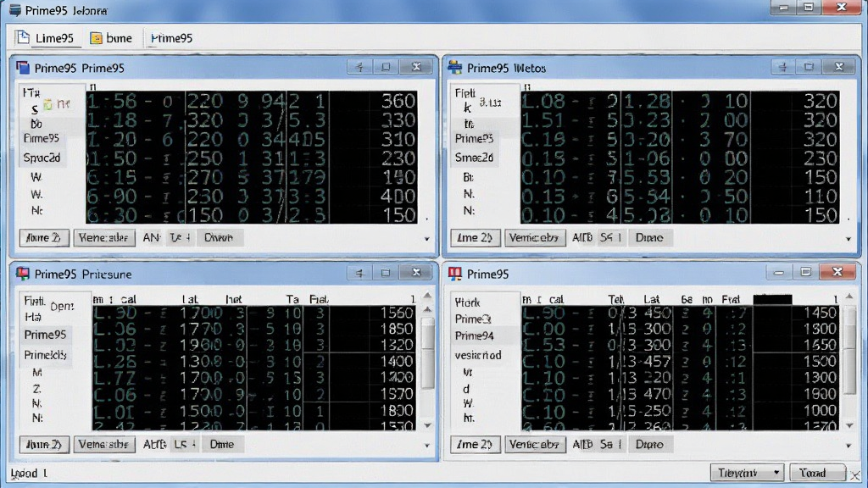The width and height of the screenshot is (868, 488).
Task: Click the yellow bume icon
Action: (97, 38)
